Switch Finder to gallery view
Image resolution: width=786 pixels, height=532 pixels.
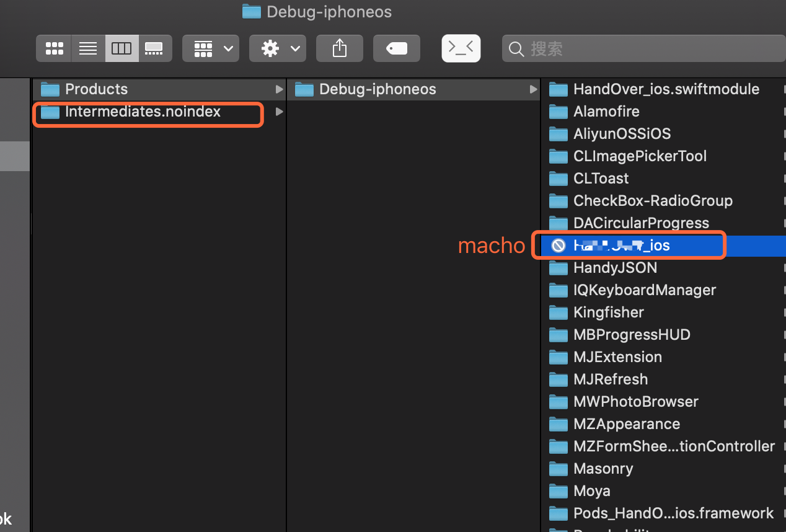point(155,48)
